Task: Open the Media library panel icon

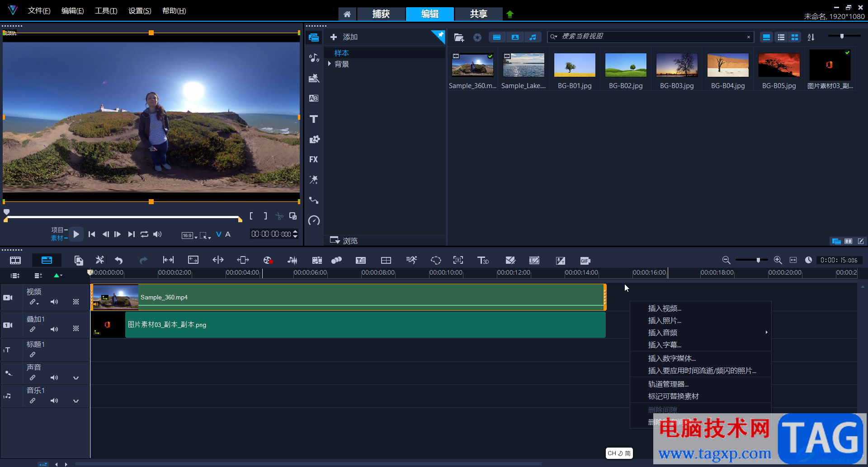Action: click(314, 37)
